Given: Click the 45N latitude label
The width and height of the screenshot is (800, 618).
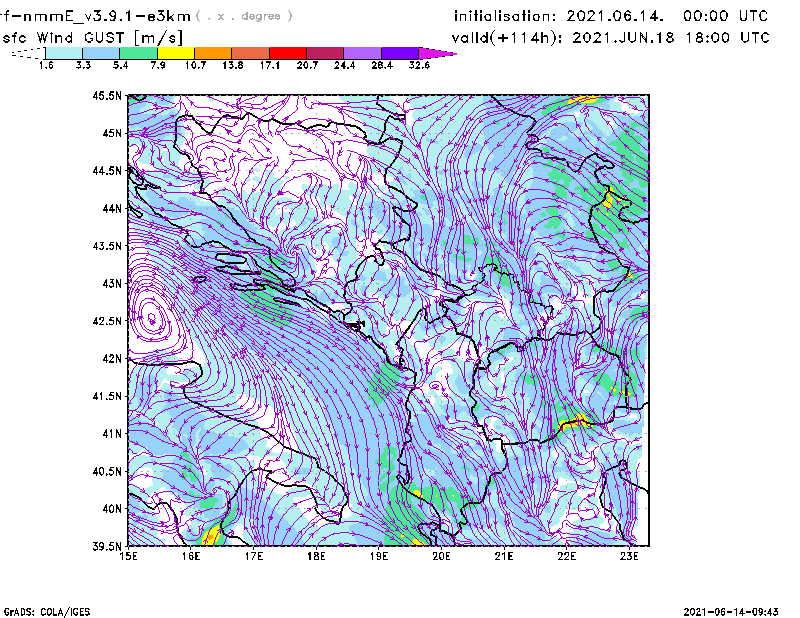Looking at the screenshot, I should pos(112,133).
